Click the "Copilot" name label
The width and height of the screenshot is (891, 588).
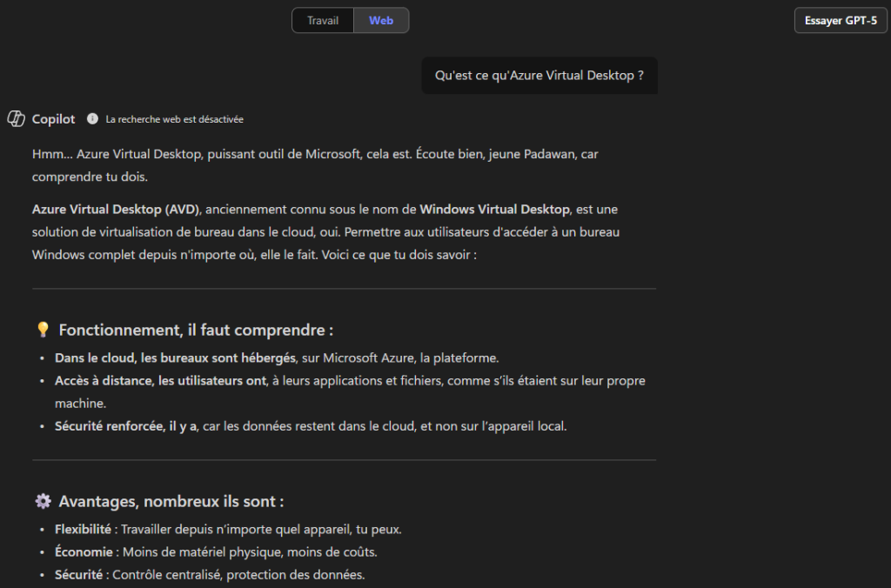pos(53,119)
